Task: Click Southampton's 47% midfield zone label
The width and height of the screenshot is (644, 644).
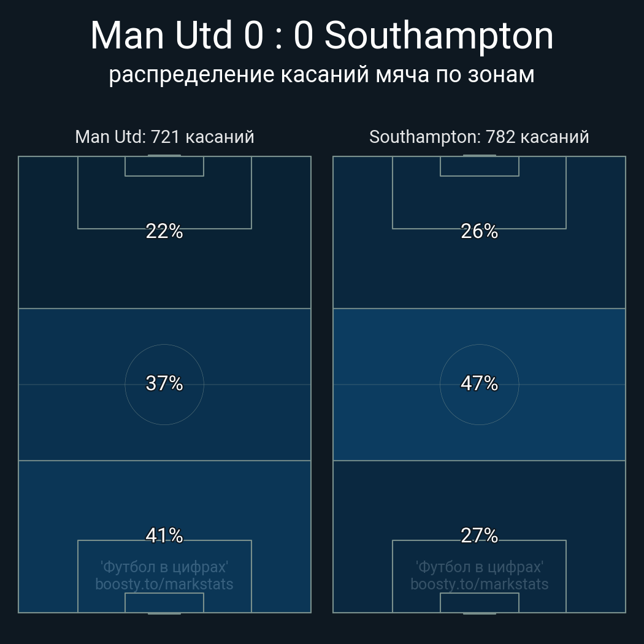Action: pos(479,383)
